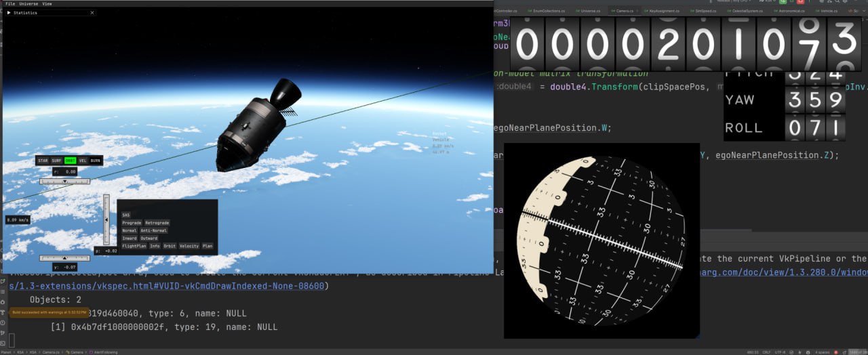Point vehicle Retrograde
The image size is (868, 355).
[157, 223]
